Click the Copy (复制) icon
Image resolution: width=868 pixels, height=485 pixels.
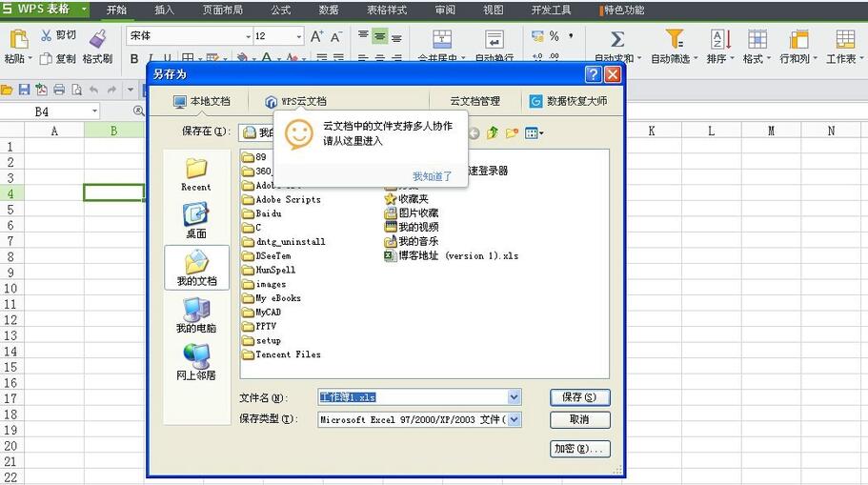47,59
